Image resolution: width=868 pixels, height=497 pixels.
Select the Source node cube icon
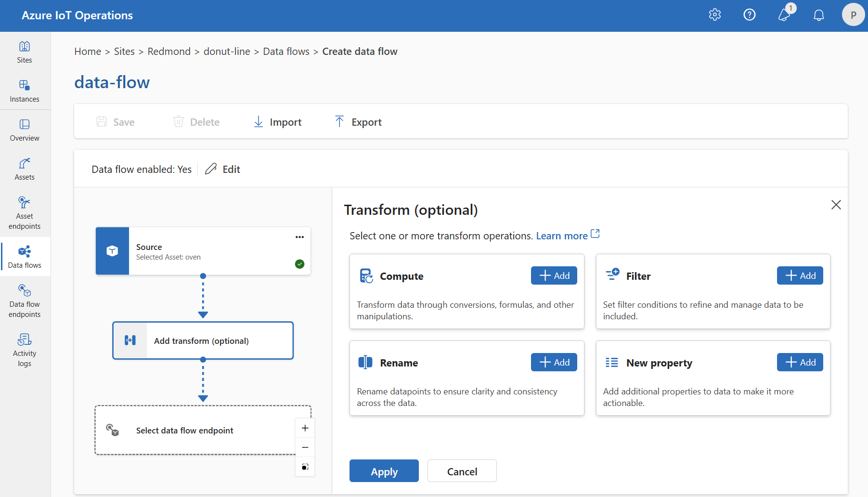[x=112, y=251]
